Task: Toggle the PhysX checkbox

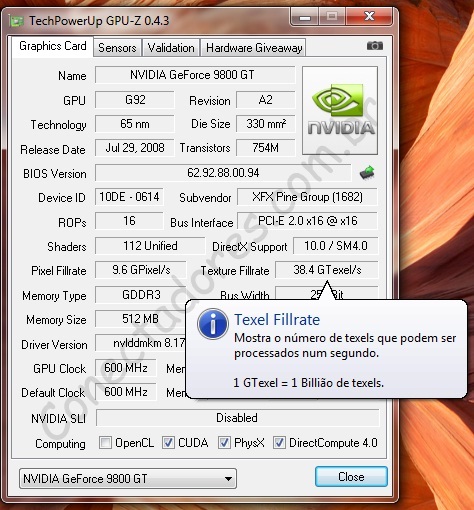Action: 224,443
